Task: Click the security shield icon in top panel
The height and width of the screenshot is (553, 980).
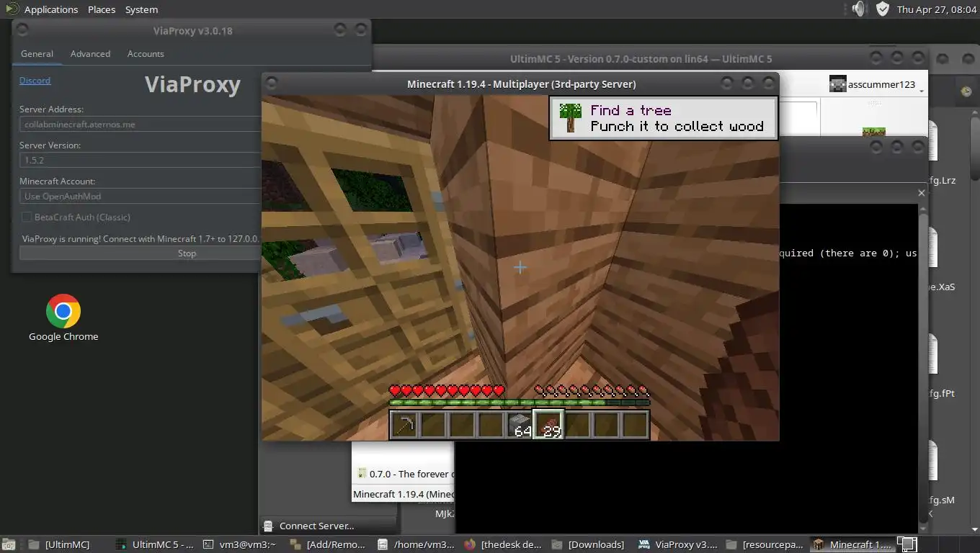Action: pos(883,9)
